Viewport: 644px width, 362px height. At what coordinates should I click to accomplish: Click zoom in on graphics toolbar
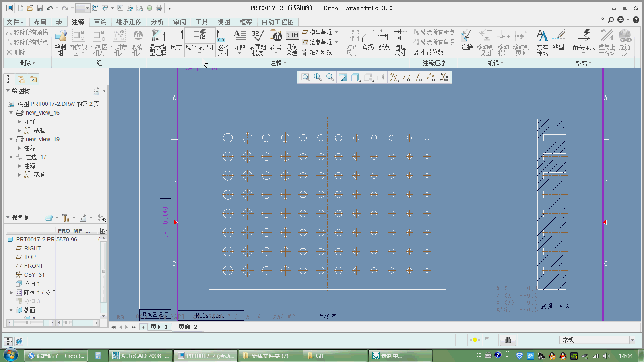318,78
